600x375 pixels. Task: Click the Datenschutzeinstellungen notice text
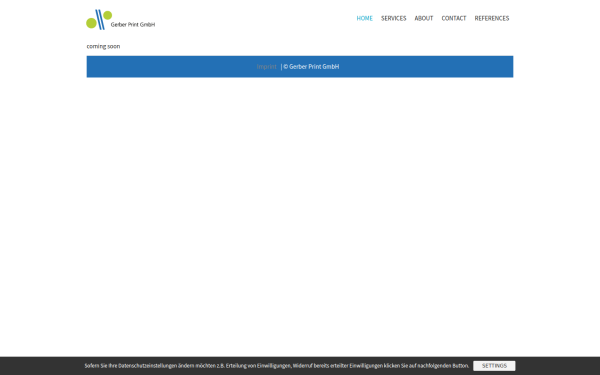[x=277, y=366]
